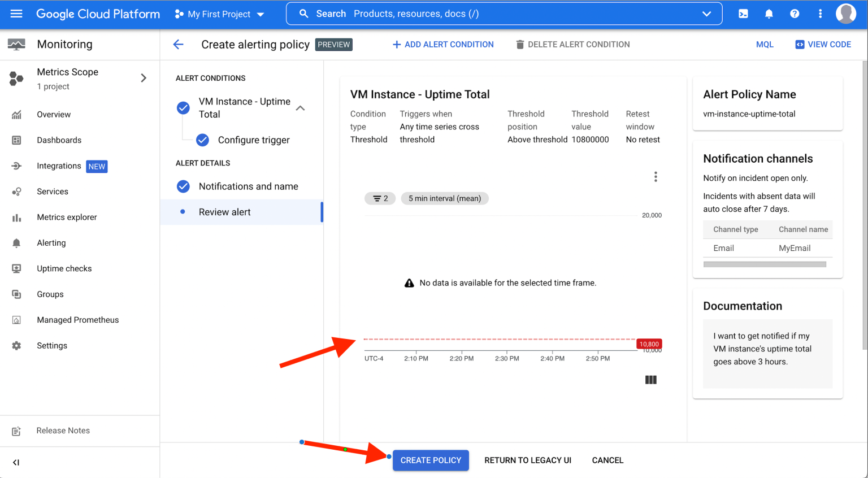Click the Metrics Scope hexagon icon
The width and height of the screenshot is (868, 478).
(16, 79)
